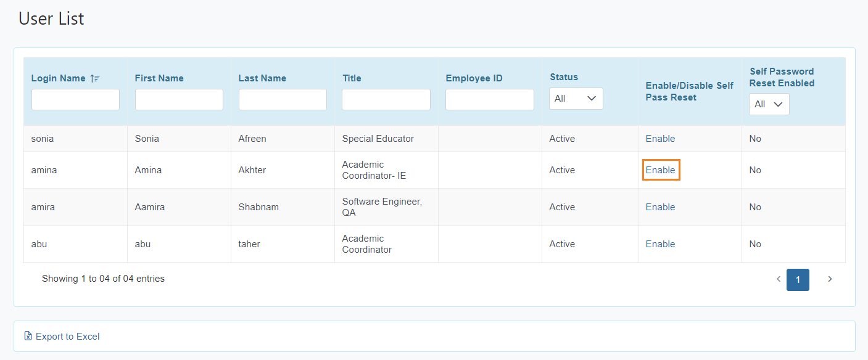Image resolution: width=868 pixels, height=360 pixels.
Task: Click the Special Educator title cell
Action: point(378,139)
